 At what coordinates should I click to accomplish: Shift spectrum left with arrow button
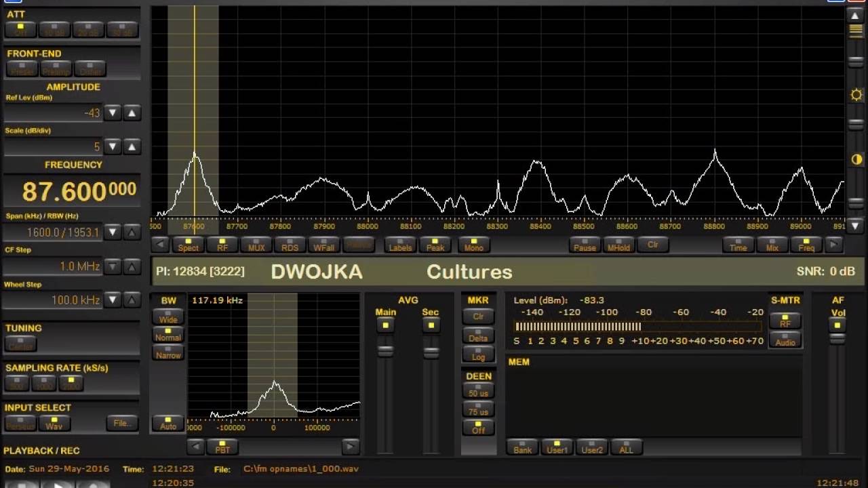tap(160, 245)
